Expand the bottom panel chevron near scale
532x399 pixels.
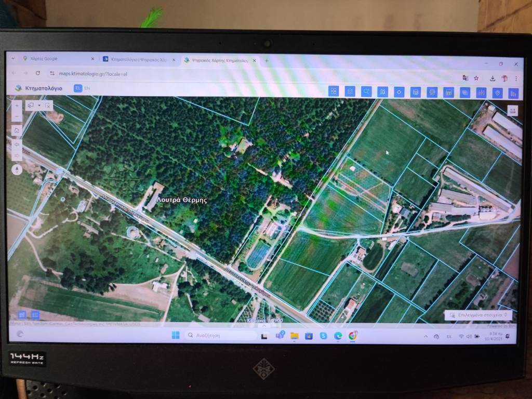click(264, 325)
